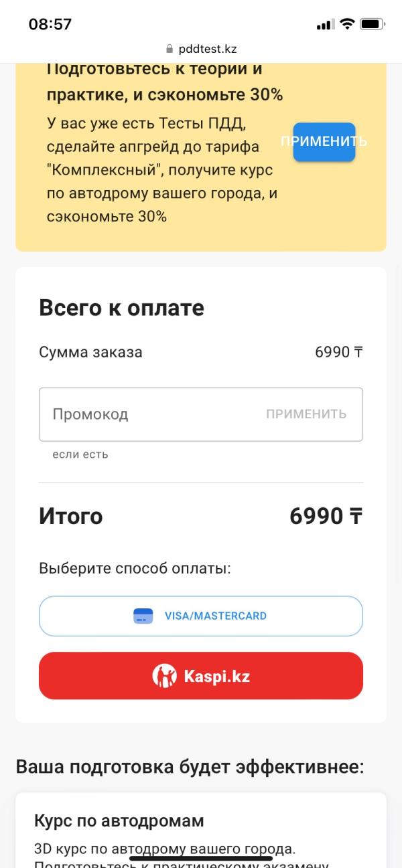Tap the Wi-Fi status icon

346,24
